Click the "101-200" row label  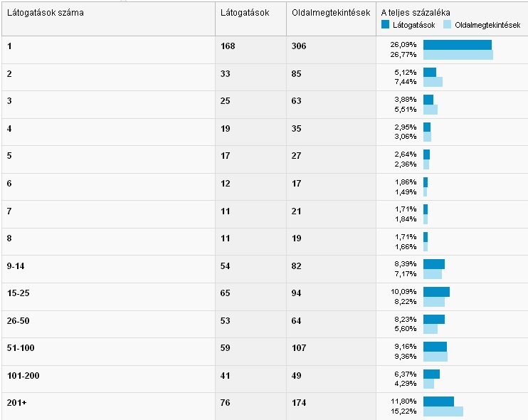pyautogui.click(x=22, y=375)
